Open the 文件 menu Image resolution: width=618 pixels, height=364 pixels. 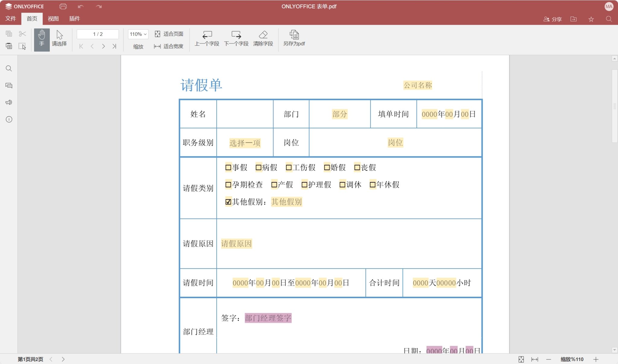11,19
